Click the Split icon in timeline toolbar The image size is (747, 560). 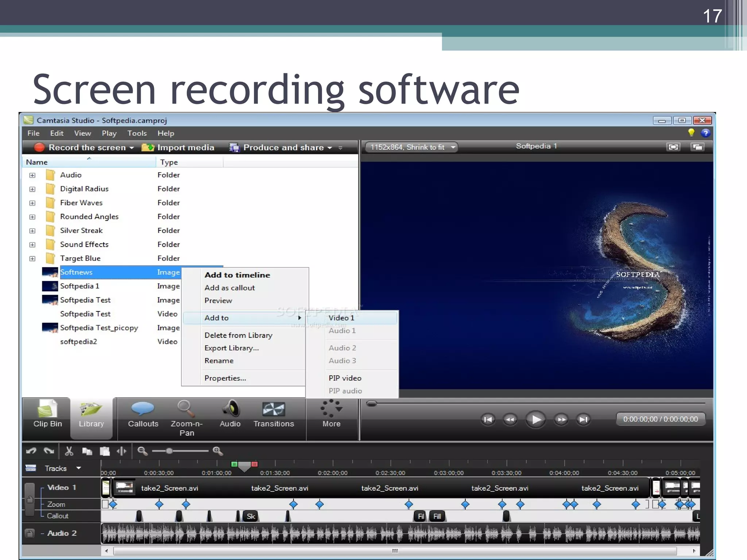pos(121,451)
